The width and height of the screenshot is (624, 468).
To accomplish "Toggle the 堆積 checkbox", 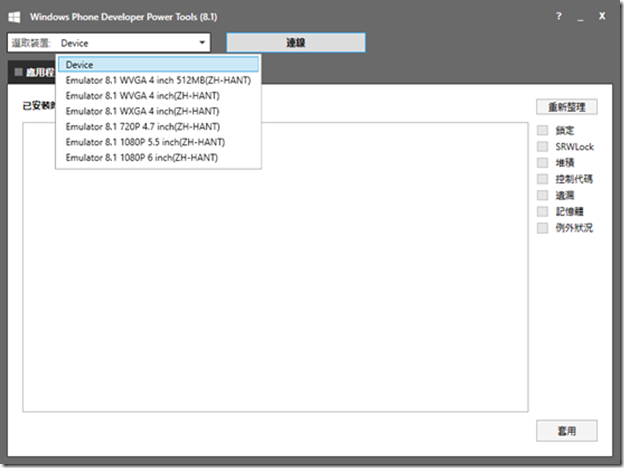I will click(542, 163).
